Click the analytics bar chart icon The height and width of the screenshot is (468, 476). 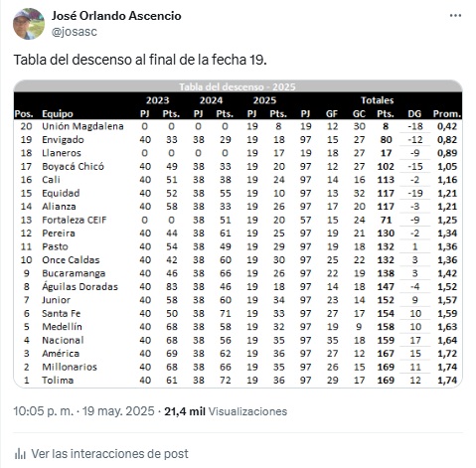(20, 453)
